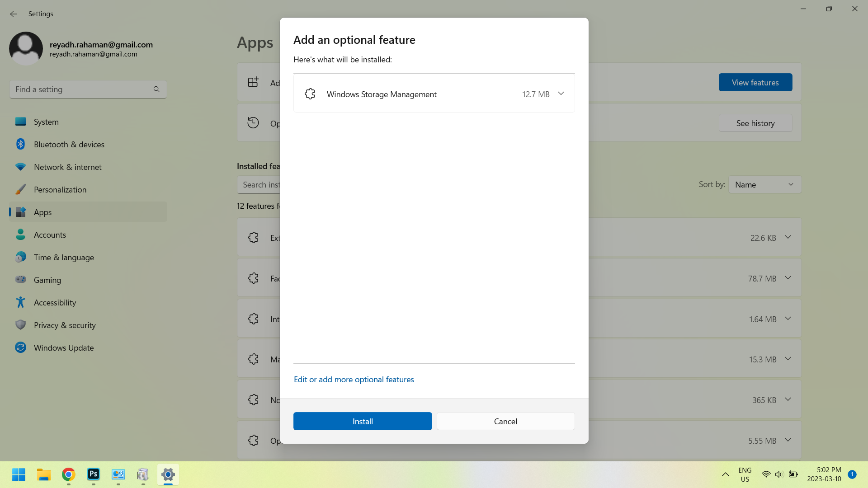Open System settings category
Image resolution: width=868 pixels, height=488 pixels.
(46, 122)
